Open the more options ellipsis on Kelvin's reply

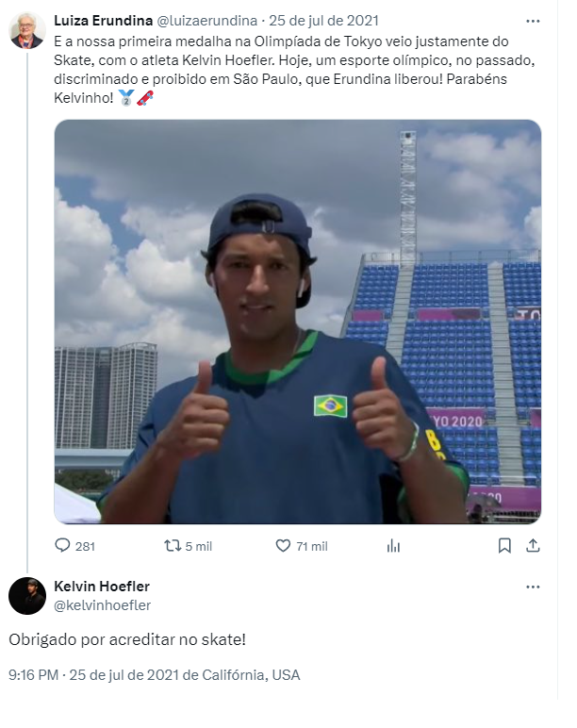533,587
